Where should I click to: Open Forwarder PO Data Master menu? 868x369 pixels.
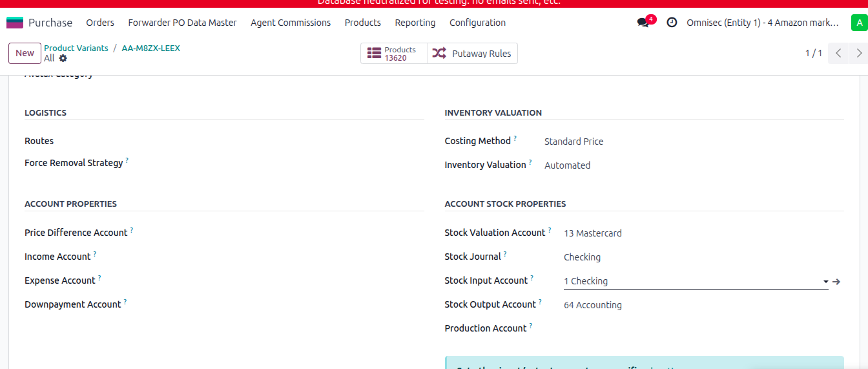pyautogui.click(x=182, y=23)
